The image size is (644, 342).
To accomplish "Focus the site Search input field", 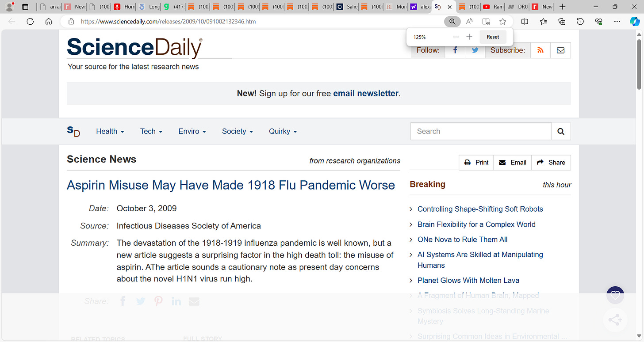I will pyautogui.click(x=481, y=131).
